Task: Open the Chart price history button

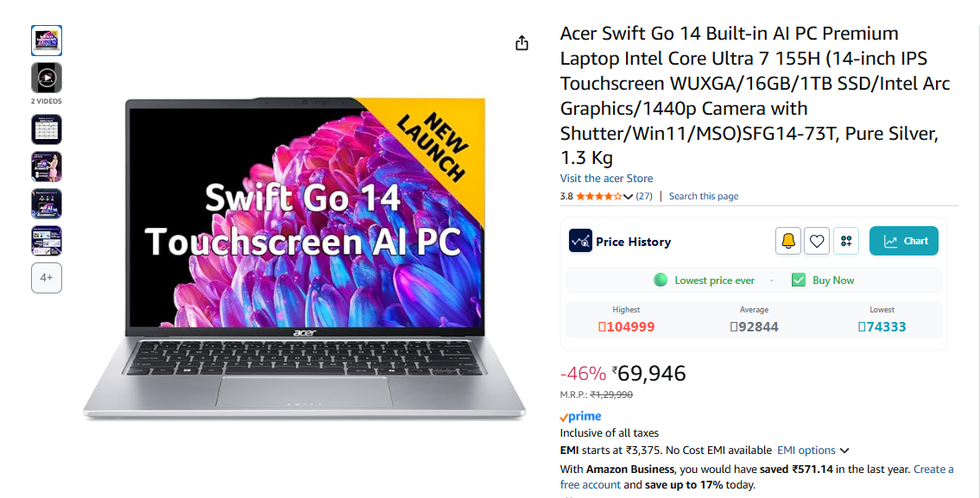Action: [x=904, y=241]
